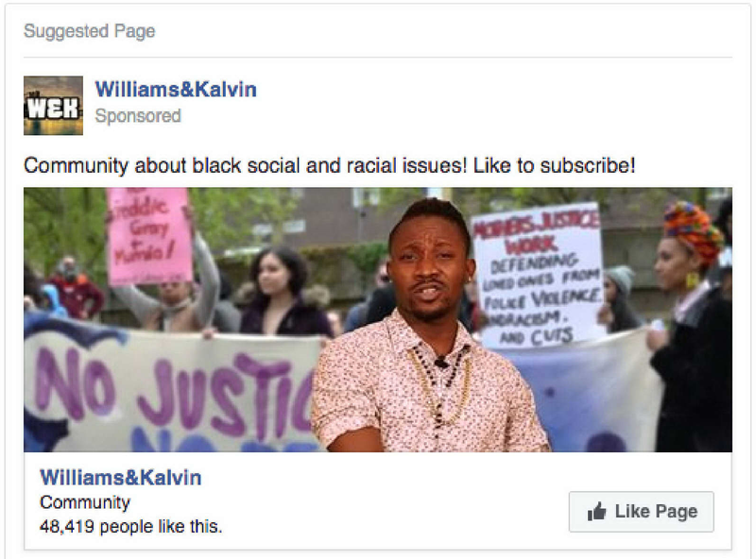Click the ad description about black social issues

pos(329,166)
